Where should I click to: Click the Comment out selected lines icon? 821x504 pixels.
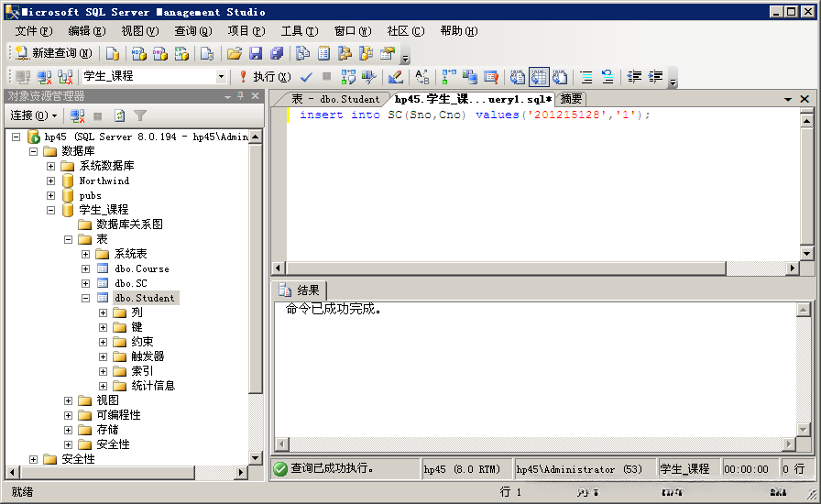[x=586, y=77]
